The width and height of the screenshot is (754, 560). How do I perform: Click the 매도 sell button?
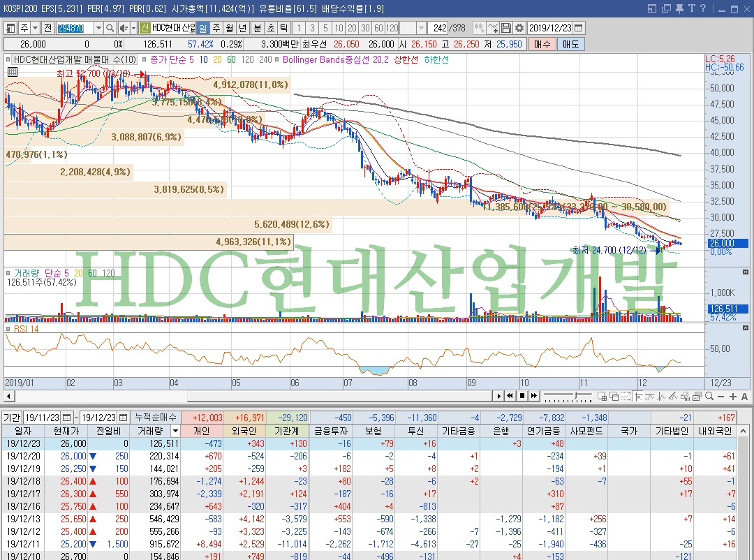point(571,44)
